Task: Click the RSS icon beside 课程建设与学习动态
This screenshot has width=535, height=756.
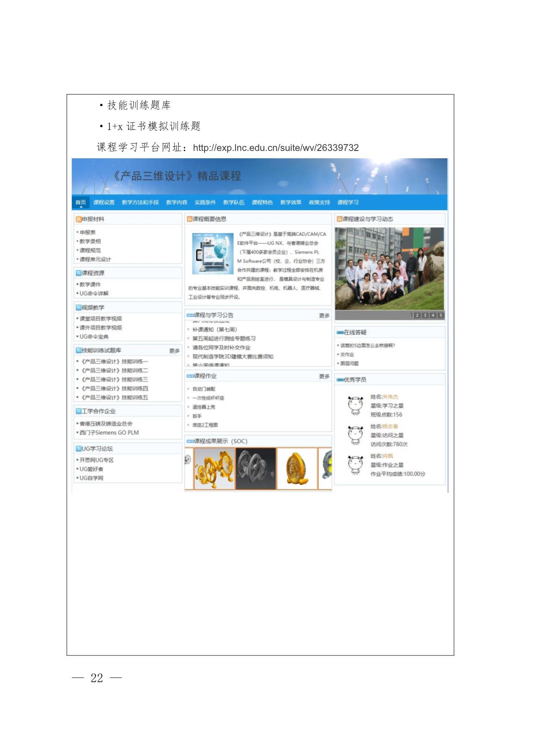Action: (x=340, y=219)
